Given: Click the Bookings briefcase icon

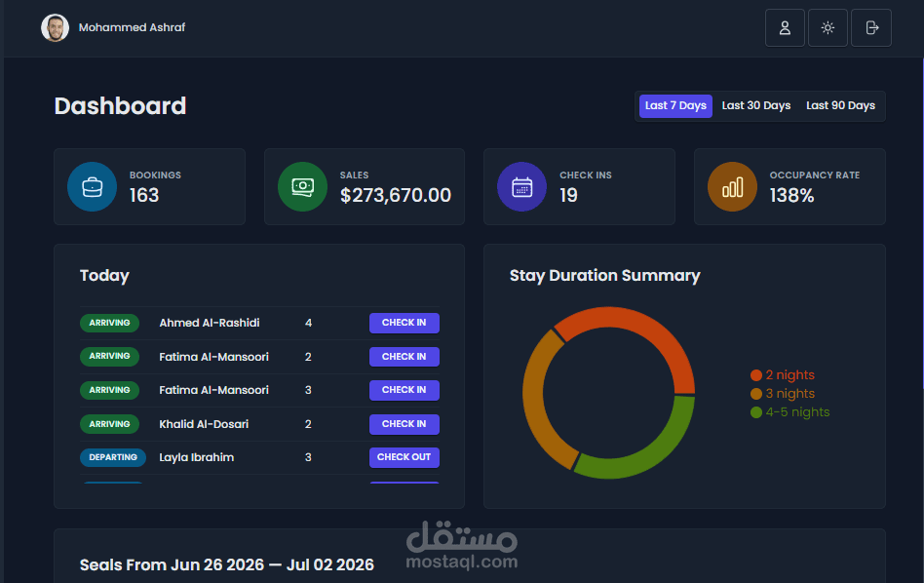Looking at the screenshot, I should pos(92,187).
